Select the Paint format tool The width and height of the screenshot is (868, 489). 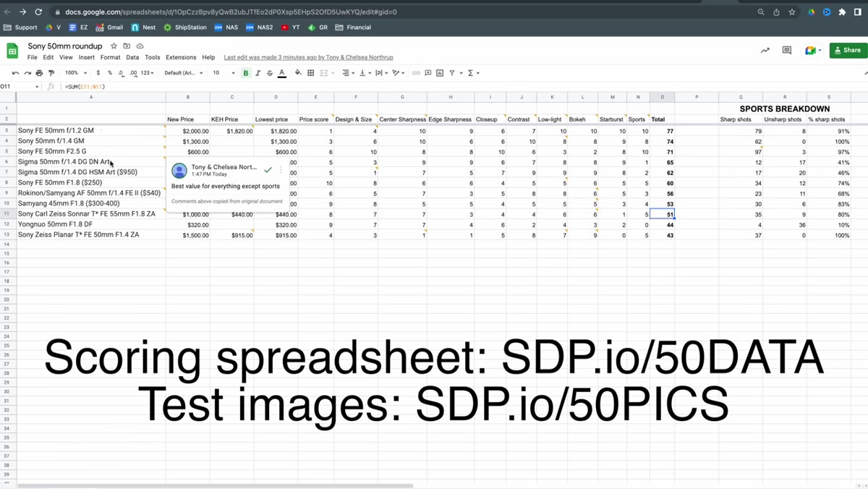pos(51,73)
